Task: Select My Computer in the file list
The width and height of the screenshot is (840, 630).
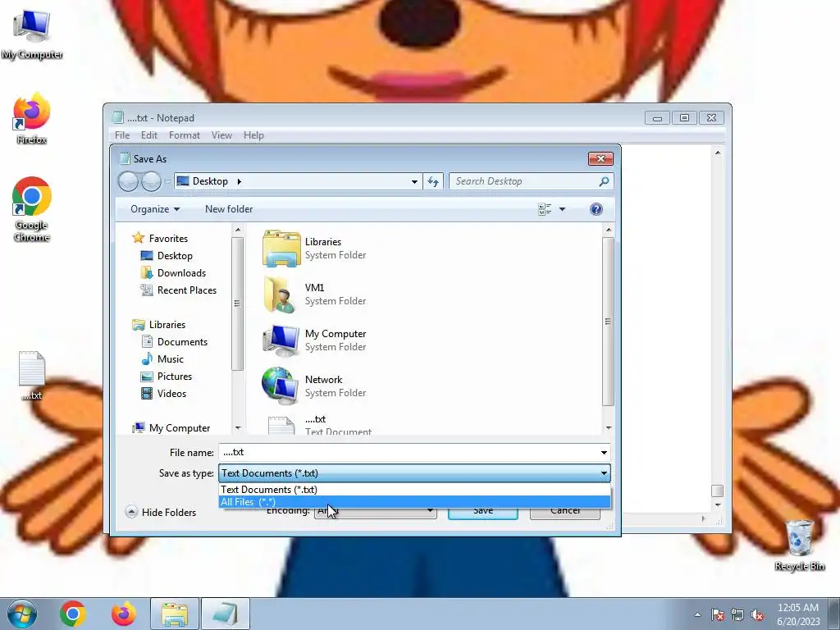Action: coord(315,340)
